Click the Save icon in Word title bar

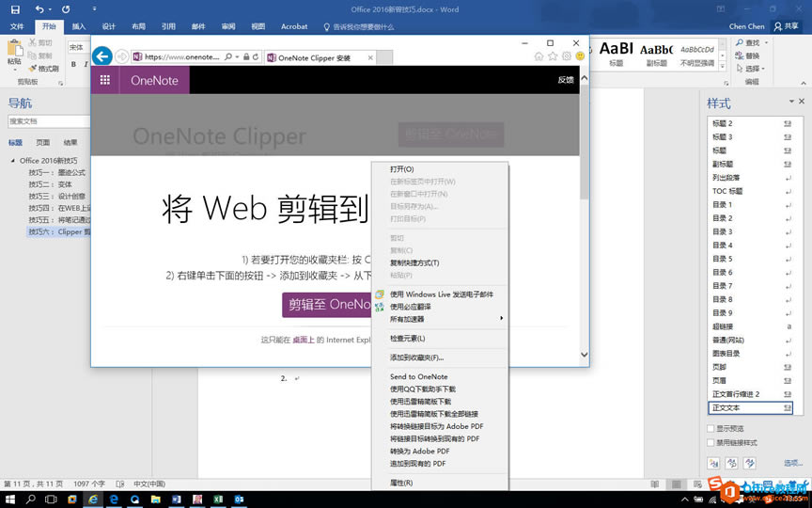15,9
